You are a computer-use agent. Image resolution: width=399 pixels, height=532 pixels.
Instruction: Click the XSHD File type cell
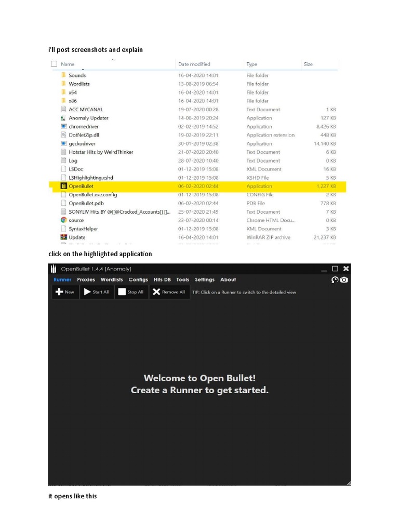coord(258,178)
